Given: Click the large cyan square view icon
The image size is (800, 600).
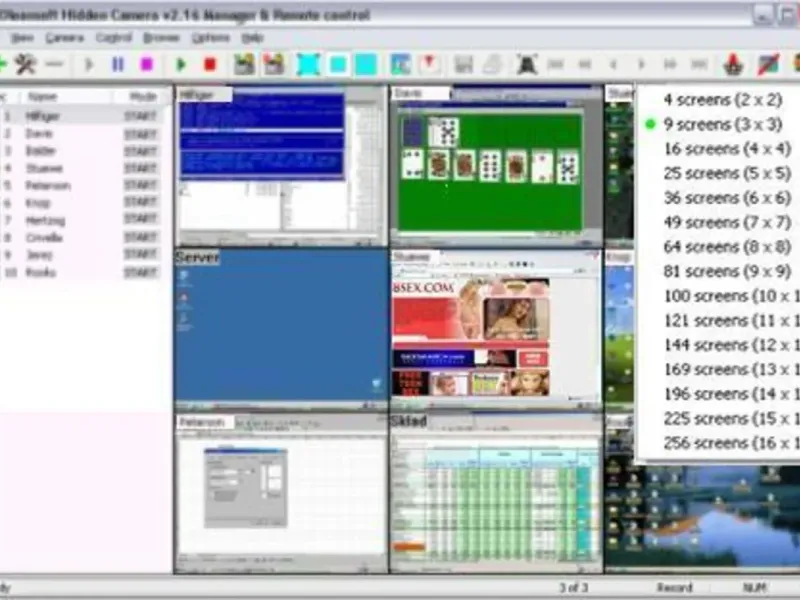Looking at the screenshot, I should 365,64.
